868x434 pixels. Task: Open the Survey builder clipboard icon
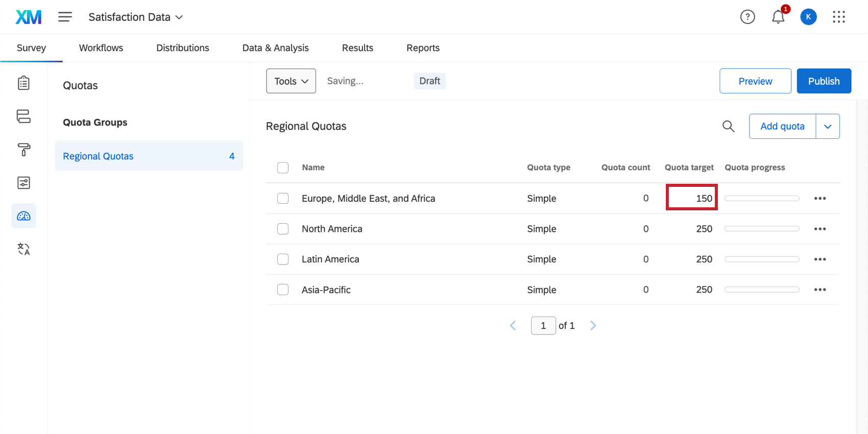click(x=23, y=83)
